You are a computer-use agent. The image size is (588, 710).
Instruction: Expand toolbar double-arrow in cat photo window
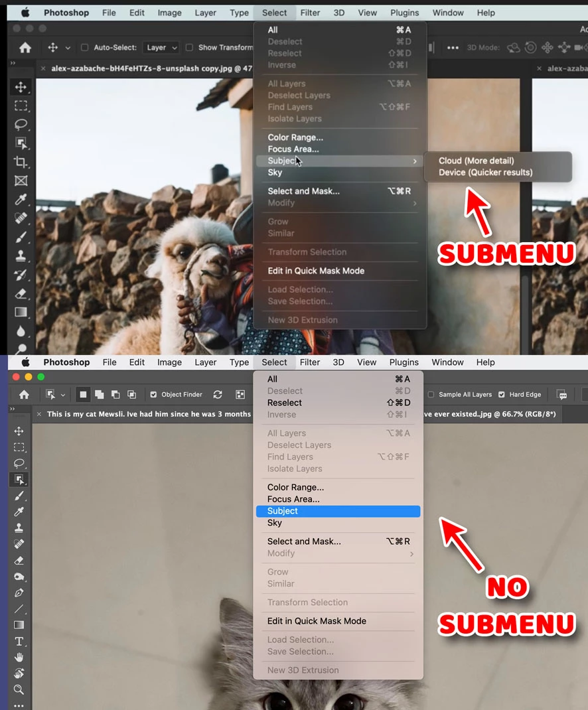[12, 409]
